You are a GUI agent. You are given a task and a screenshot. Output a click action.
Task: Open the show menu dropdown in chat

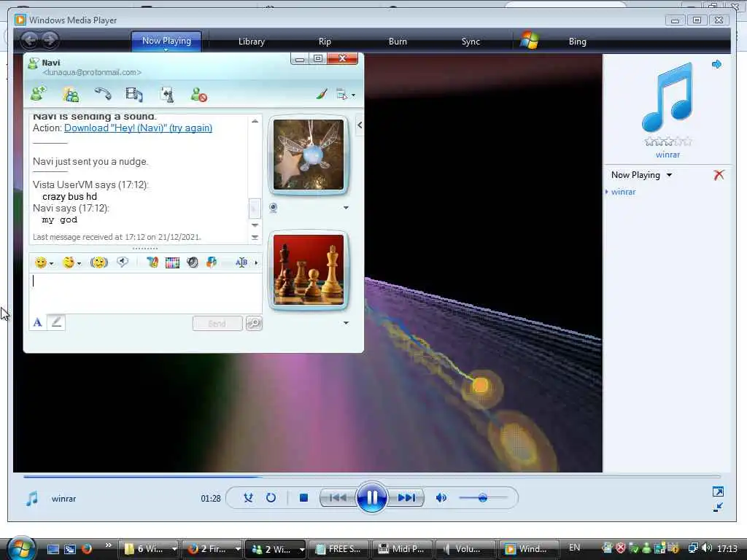point(346,94)
